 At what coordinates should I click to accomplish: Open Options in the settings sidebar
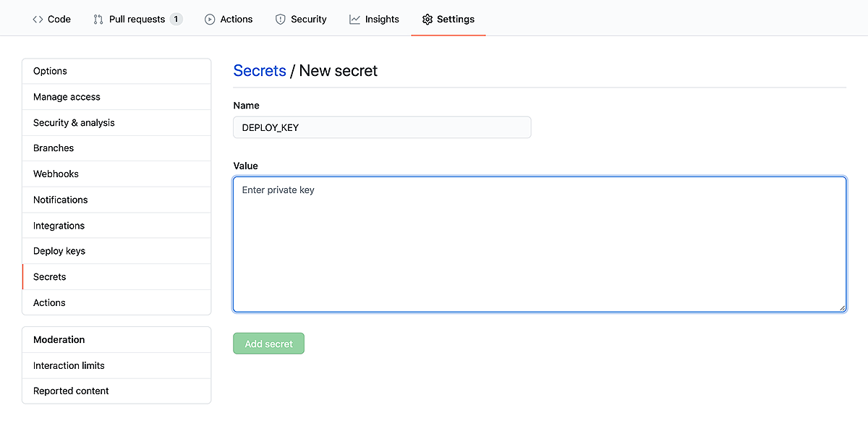point(116,71)
